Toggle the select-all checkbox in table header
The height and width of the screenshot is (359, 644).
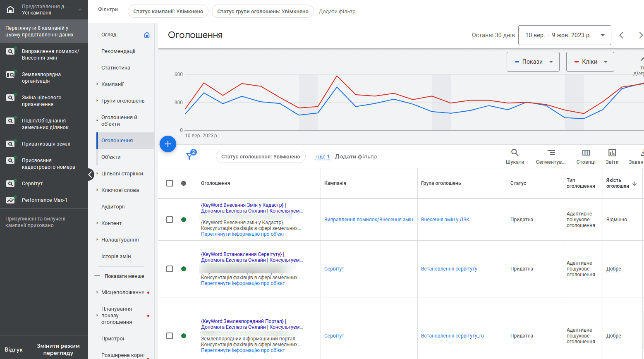(x=170, y=183)
